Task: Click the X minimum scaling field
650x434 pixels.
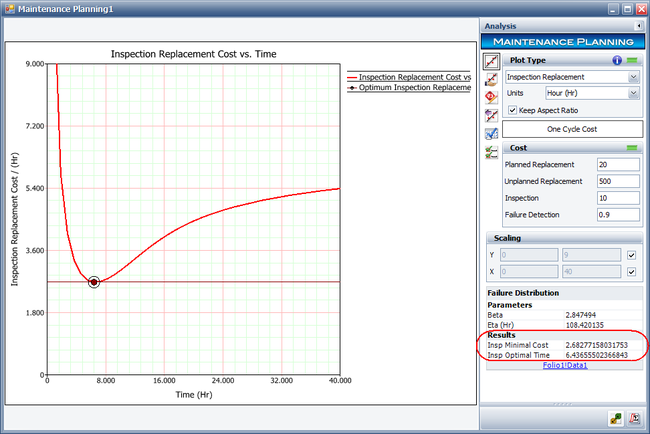Action: (529, 272)
